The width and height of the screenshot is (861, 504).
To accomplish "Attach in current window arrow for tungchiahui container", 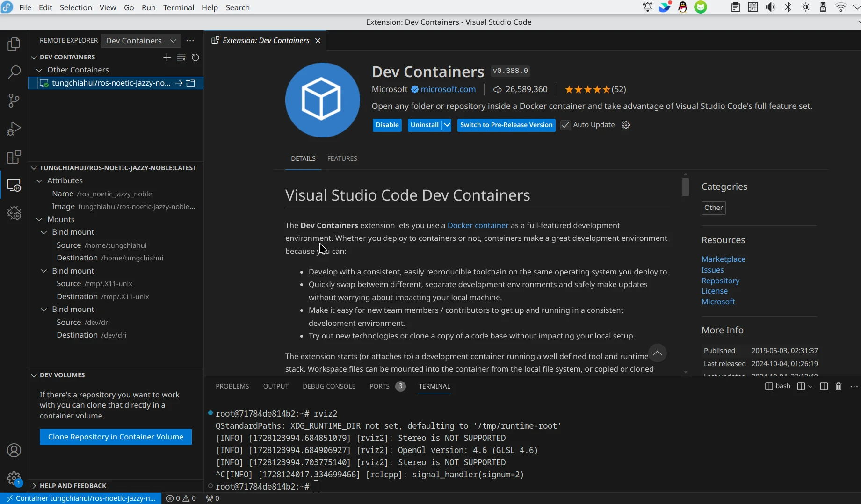I will click(179, 83).
